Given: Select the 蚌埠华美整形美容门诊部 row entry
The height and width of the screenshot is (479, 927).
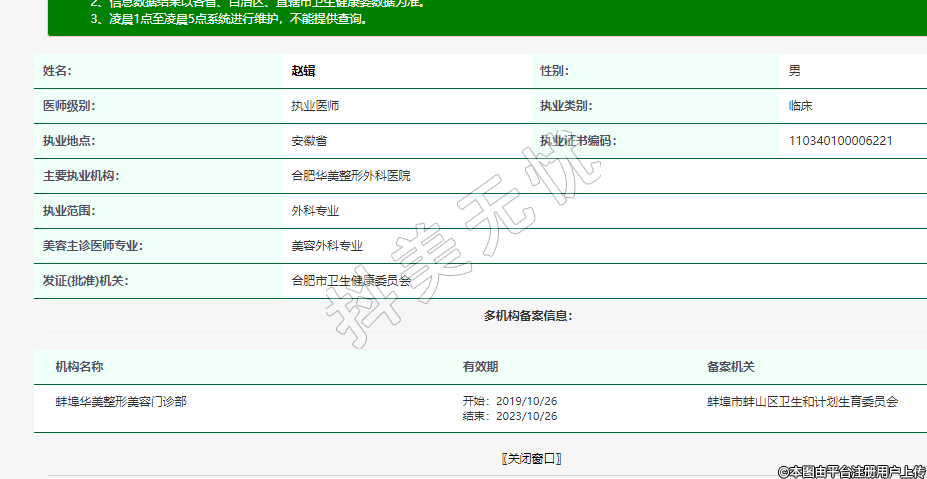Looking at the screenshot, I should (x=121, y=402).
